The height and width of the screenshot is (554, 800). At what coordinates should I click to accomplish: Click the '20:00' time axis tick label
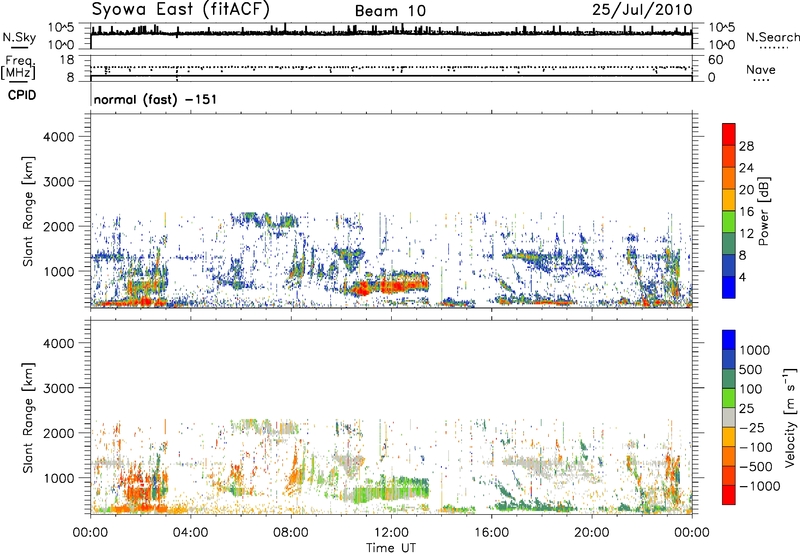pos(592,533)
